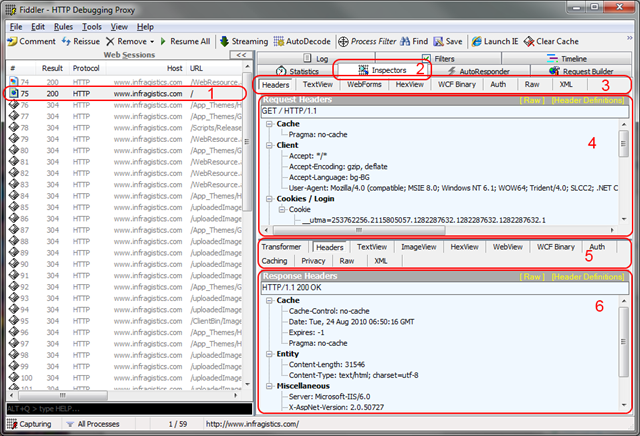Click Launch IE icon
This screenshot has width=640, height=436.
click(476, 41)
